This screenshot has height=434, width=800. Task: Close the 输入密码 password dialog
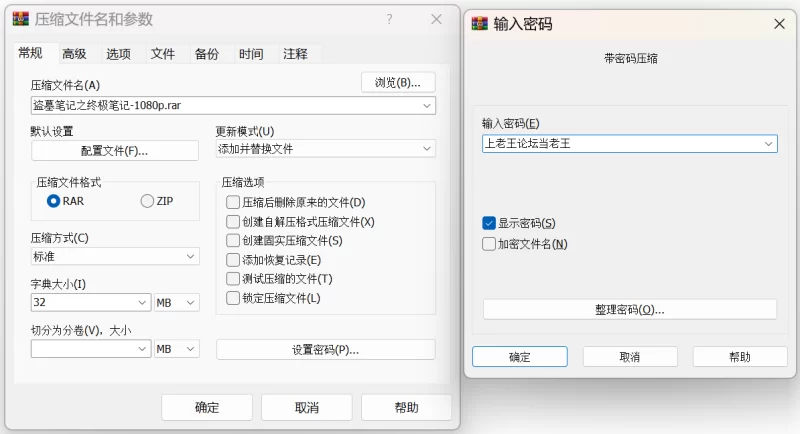coord(779,24)
